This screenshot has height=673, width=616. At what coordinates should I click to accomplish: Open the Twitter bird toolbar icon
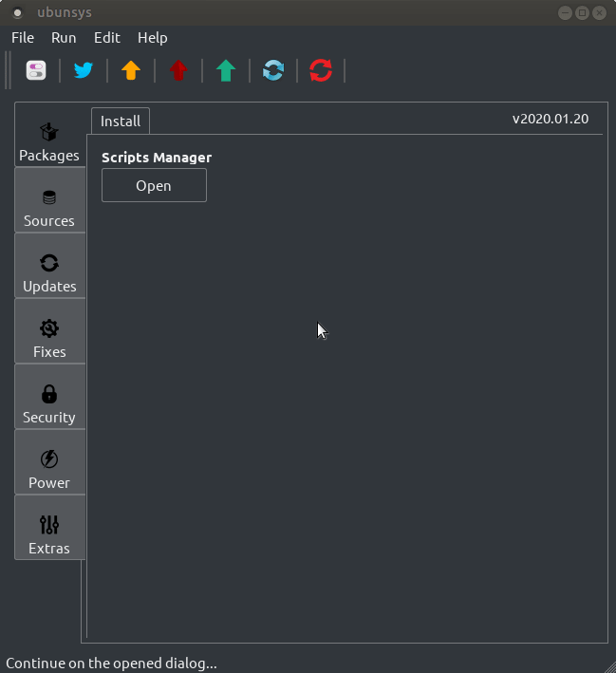pos(84,70)
